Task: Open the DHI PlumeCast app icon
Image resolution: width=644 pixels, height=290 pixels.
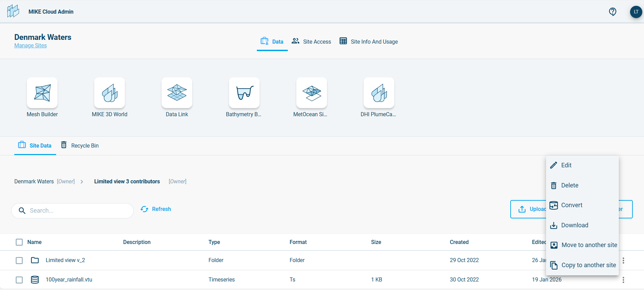Action: 379,93
